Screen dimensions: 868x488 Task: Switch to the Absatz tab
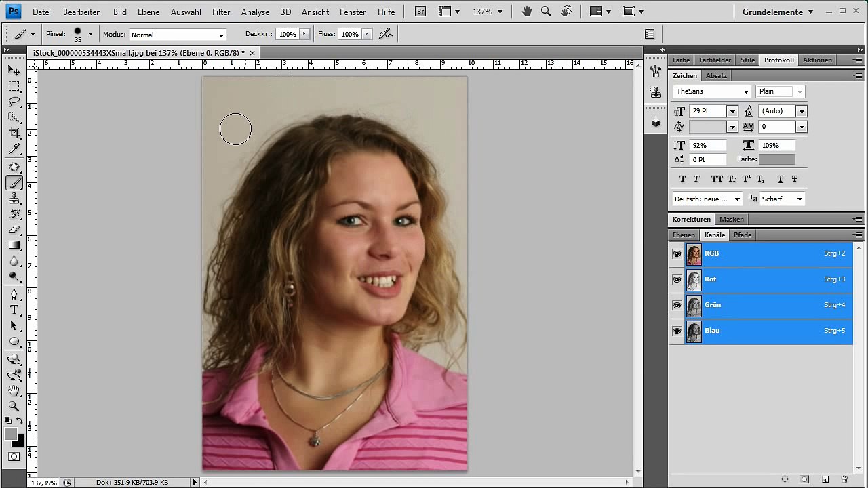[x=716, y=76]
